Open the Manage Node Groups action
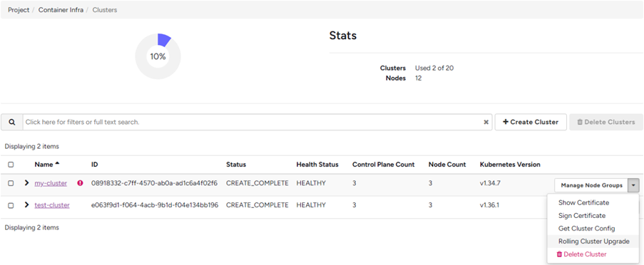 [591, 185]
